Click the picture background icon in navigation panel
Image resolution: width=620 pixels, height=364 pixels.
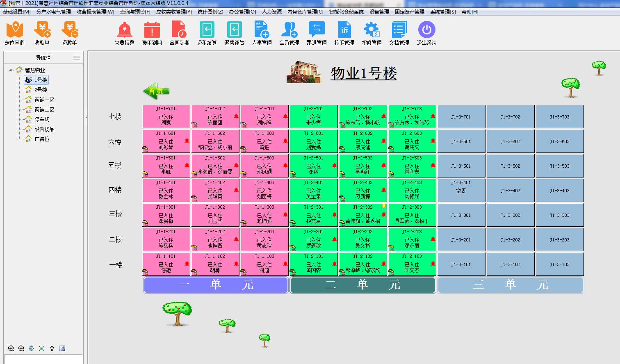pyautogui.click(x=62, y=348)
